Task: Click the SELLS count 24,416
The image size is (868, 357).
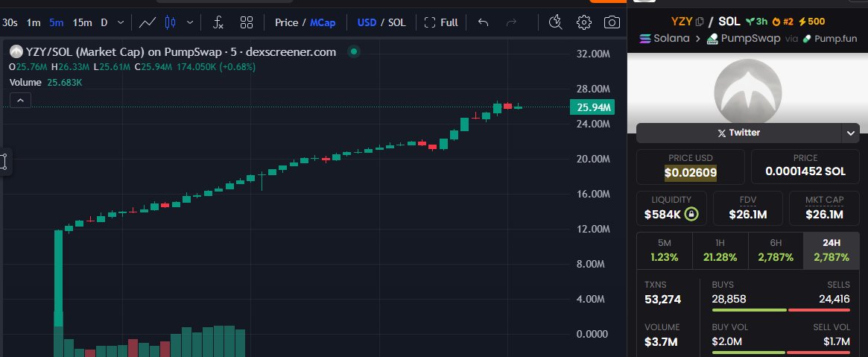Action: point(834,300)
